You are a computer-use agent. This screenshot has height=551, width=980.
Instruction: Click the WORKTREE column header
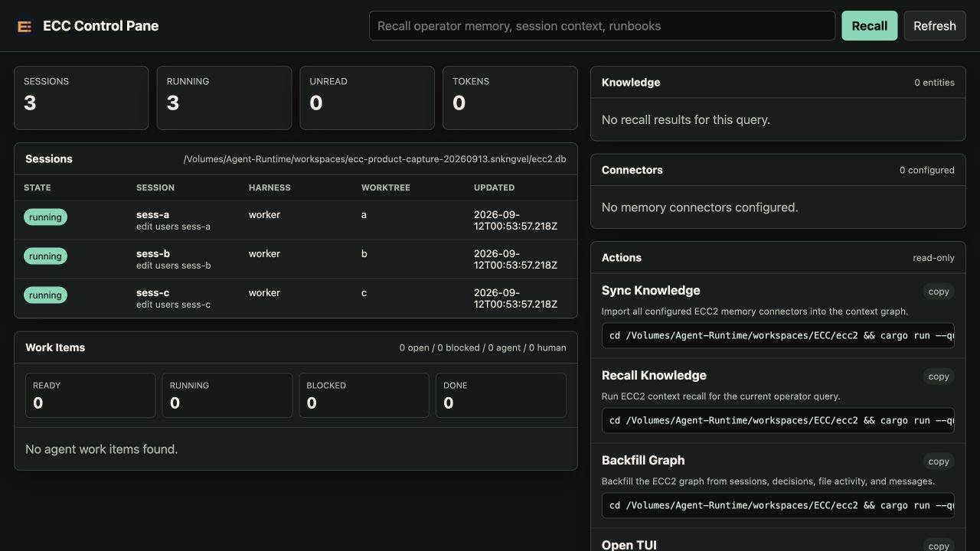tap(386, 187)
